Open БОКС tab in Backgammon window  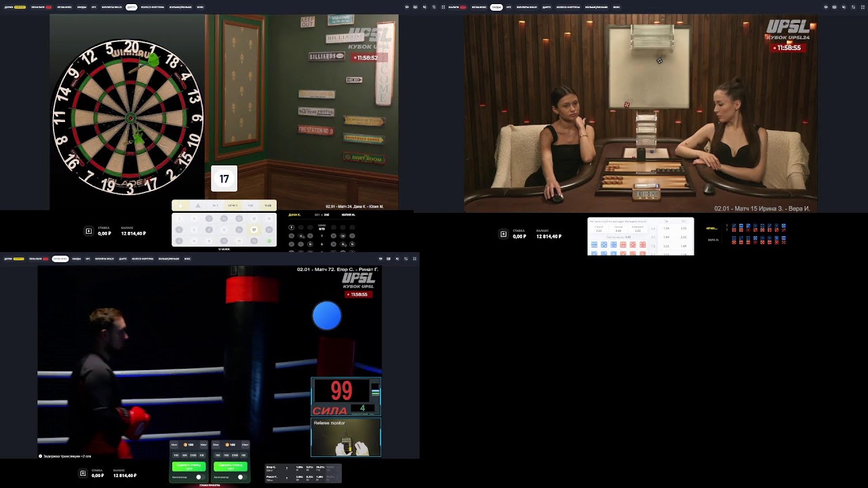616,7
